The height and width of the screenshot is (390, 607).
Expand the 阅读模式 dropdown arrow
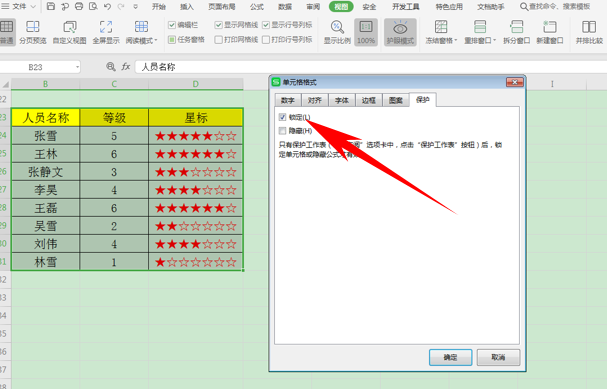[x=156, y=40]
